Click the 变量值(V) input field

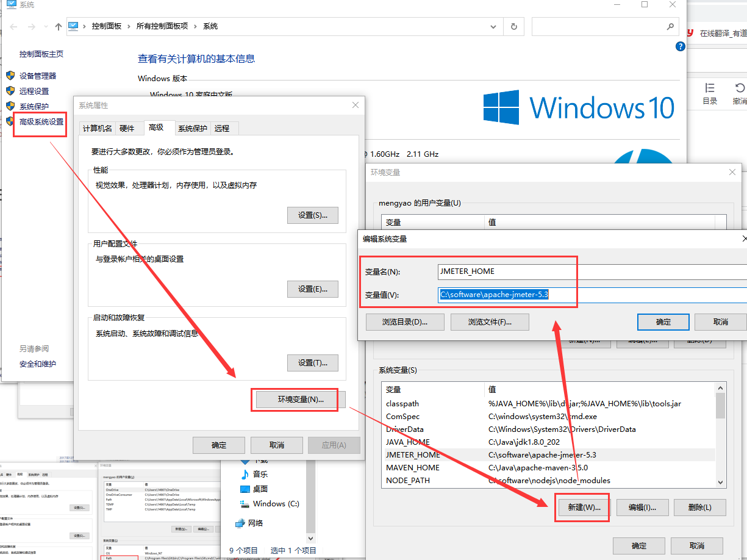click(x=592, y=295)
